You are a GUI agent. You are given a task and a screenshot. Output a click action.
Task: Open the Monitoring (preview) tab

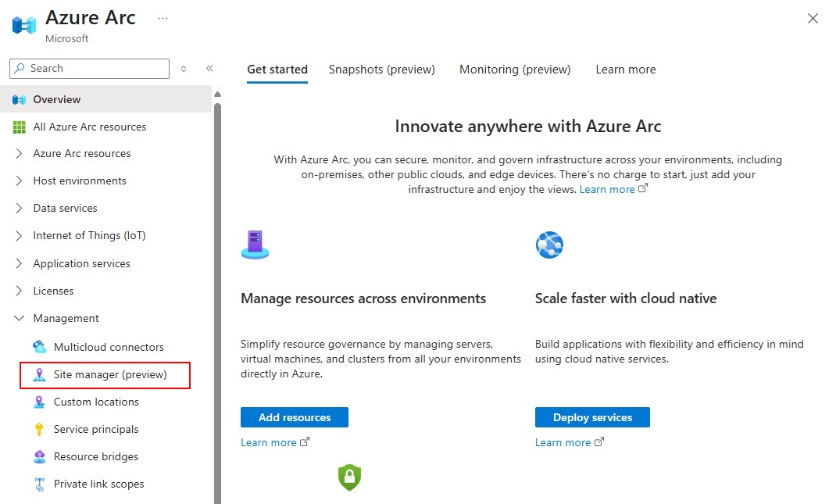click(x=514, y=70)
